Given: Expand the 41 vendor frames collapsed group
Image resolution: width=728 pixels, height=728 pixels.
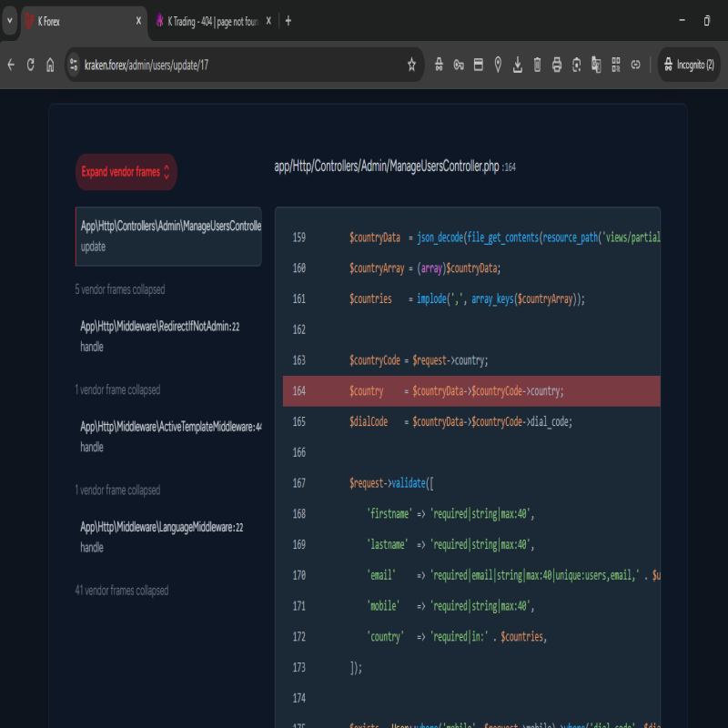Looking at the screenshot, I should (x=122, y=591).
